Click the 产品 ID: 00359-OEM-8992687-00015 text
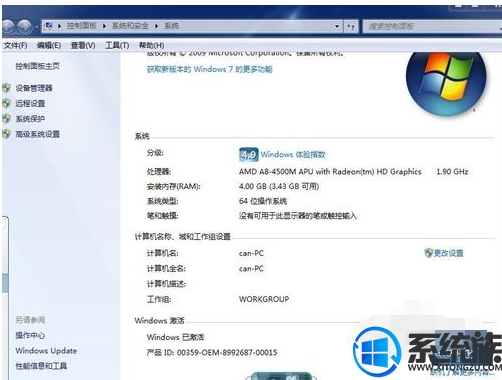The image size is (502, 380). click(x=212, y=352)
